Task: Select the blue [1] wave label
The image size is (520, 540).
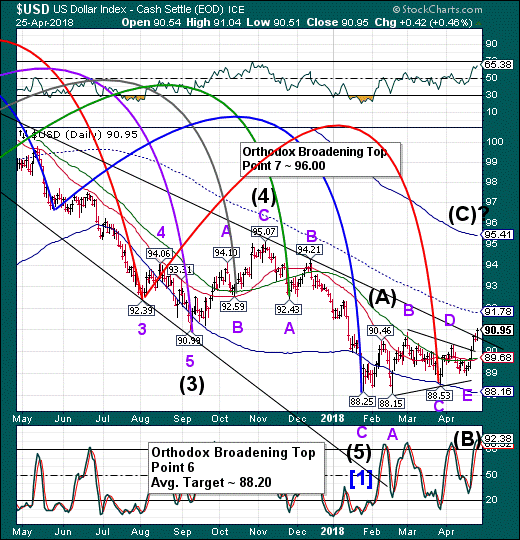Action: tap(361, 479)
